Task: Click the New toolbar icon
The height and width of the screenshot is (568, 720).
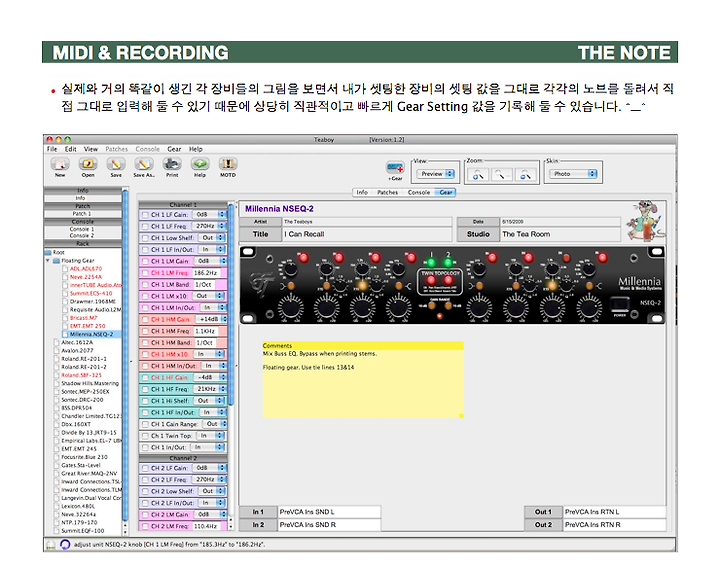Action: (60, 164)
